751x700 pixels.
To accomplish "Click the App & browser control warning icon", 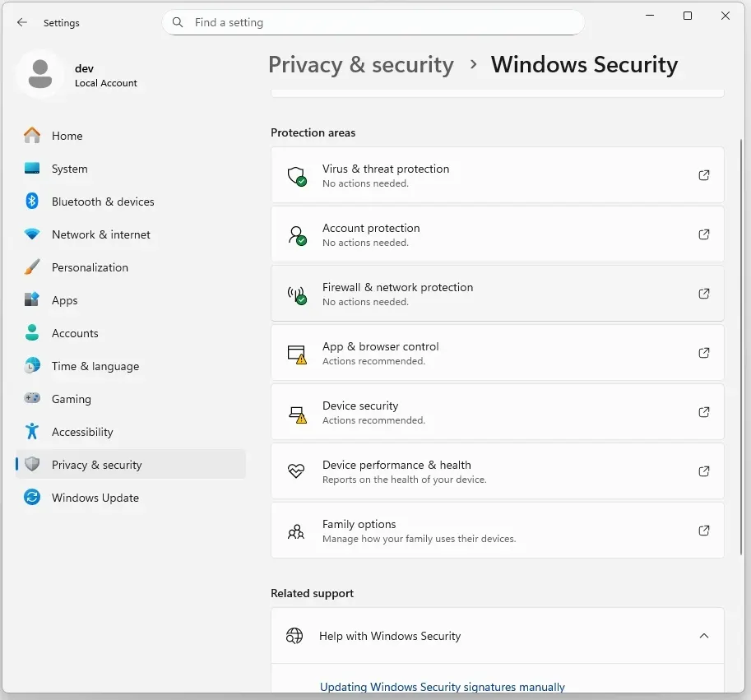I will point(297,355).
